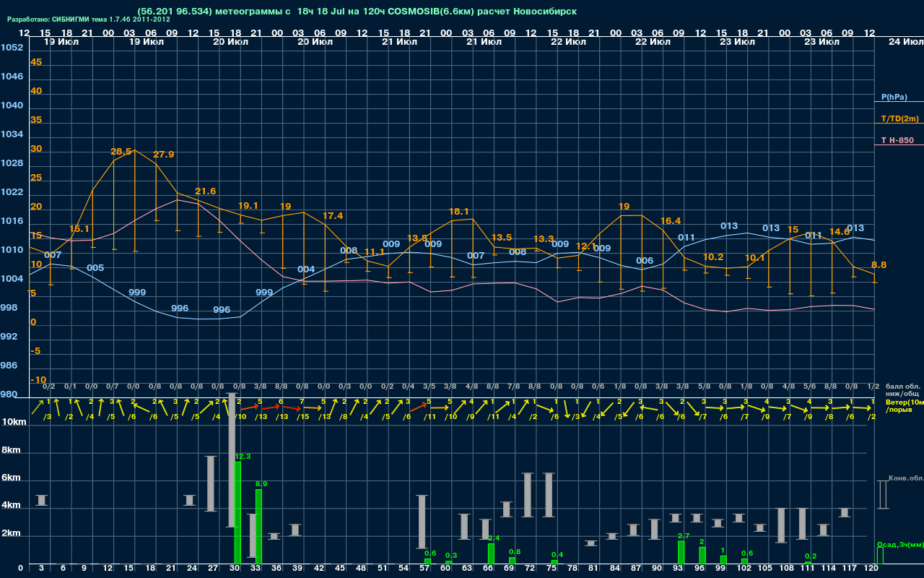Click 1040 on the pressure axis
The width and height of the screenshot is (924, 578).
[12, 105]
